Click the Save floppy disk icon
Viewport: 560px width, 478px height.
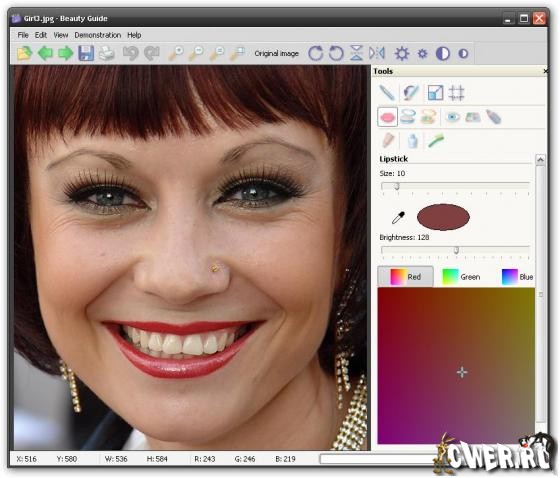86,53
